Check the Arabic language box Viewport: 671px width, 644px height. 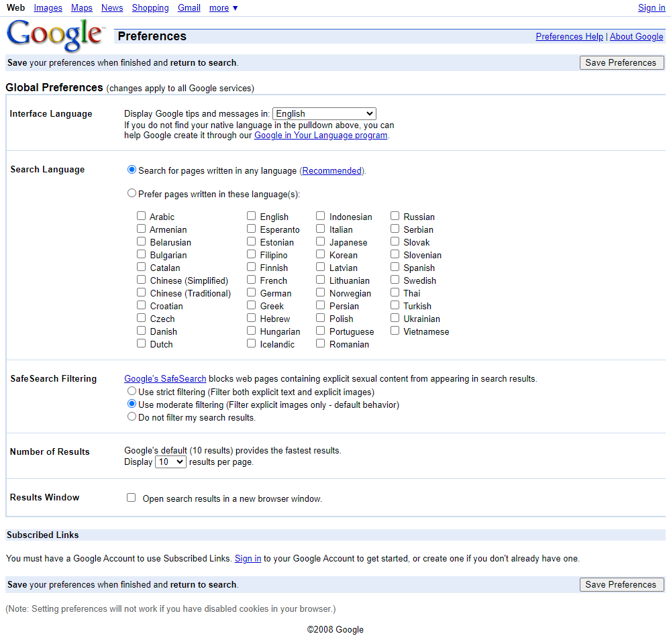pyautogui.click(x=141, y=215)
